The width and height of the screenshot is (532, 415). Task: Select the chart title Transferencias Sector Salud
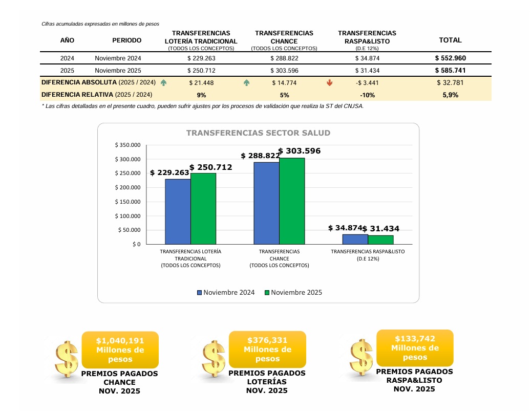pos(258,133)
